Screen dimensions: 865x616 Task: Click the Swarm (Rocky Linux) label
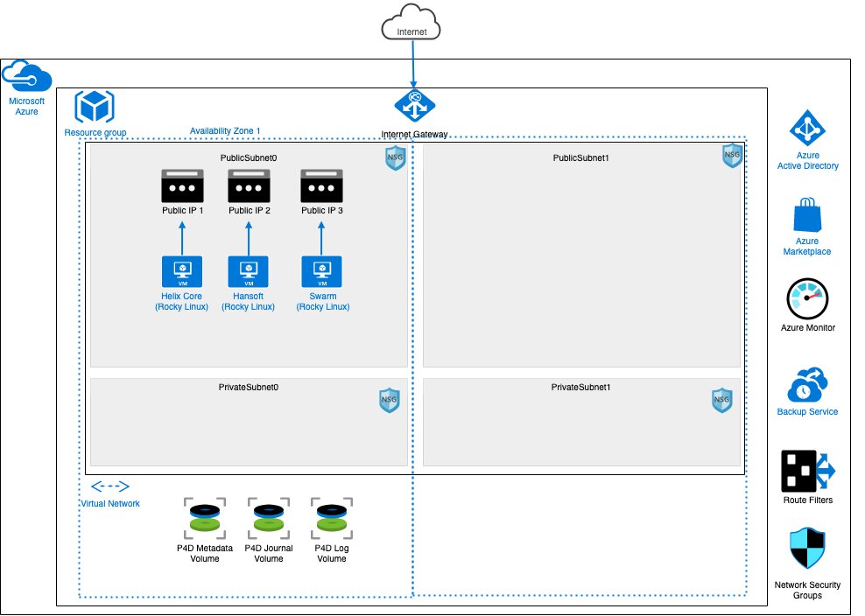pos(323,302)
